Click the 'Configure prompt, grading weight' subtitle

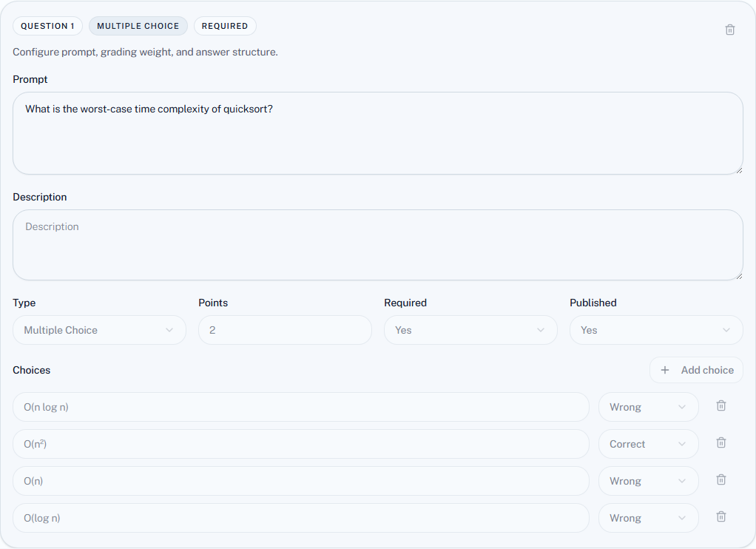145,52
